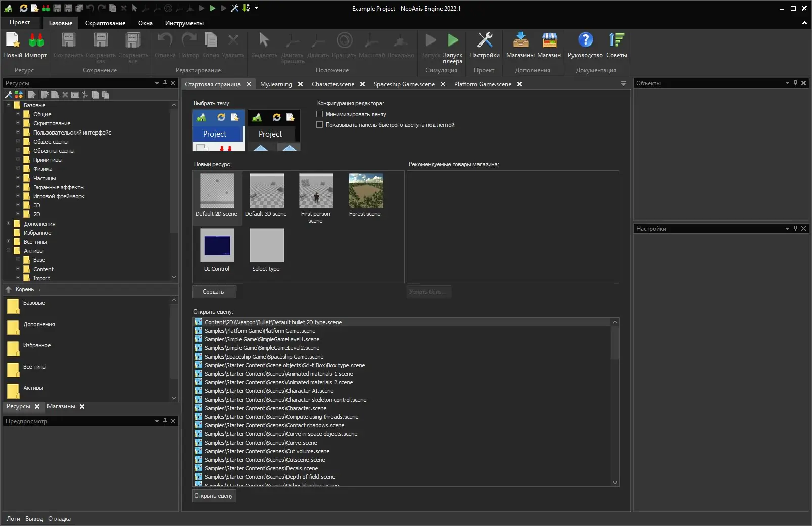This screenshot has width=812, height=526.
Task: Click the Магазин basket icon in ribbon
Action: coord(549,41)
